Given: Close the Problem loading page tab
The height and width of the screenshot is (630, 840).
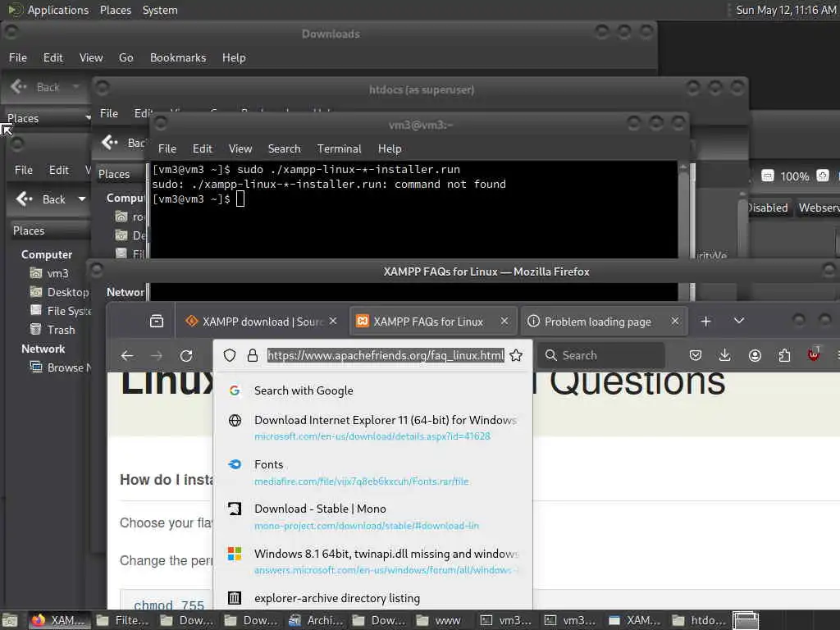Looking at the screenshot, I should pyautogui.click(x=675, y=321).
